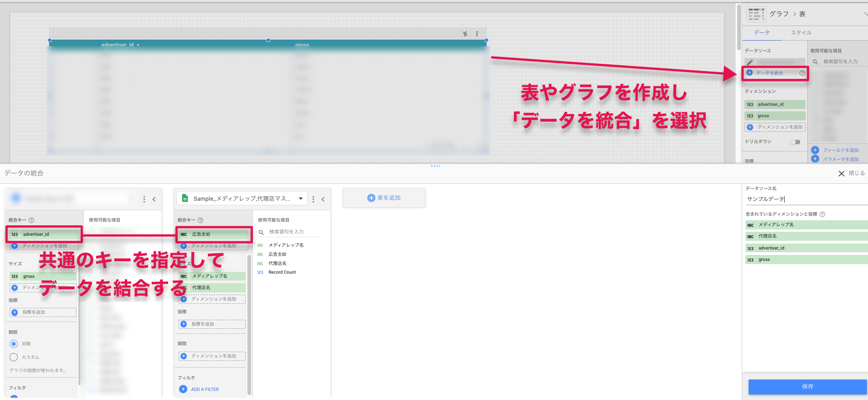Click the pencil edit data source icon
This screenshot has height=400, width=868.
coord(750,62)
